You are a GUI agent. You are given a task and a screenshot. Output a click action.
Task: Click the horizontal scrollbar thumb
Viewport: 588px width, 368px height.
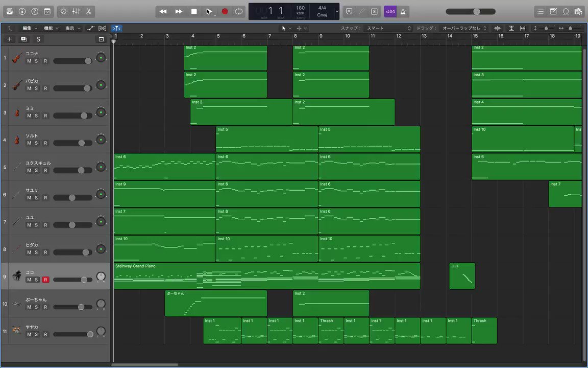[144, 364]
